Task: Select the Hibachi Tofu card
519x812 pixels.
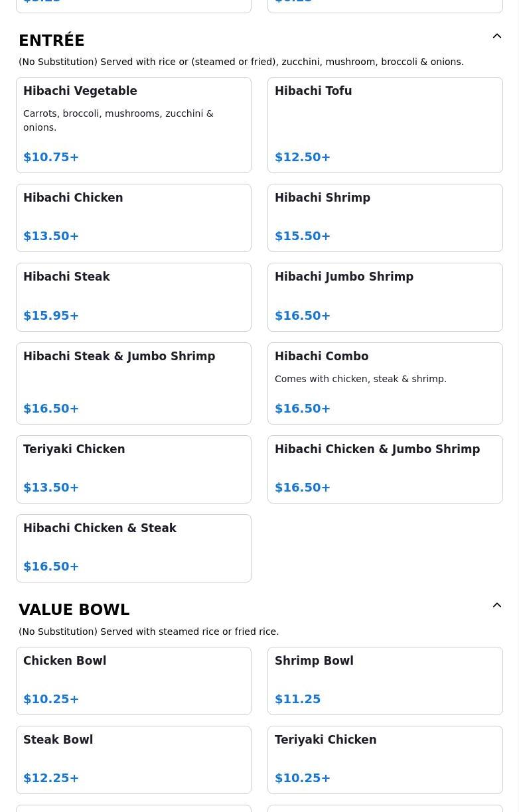Action: [x=385, y=125]
